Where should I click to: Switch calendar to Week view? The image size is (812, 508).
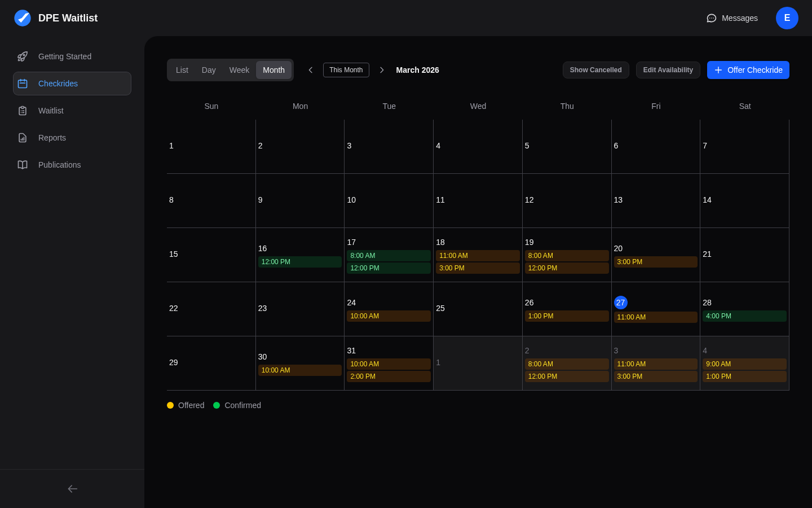[239, 70]
